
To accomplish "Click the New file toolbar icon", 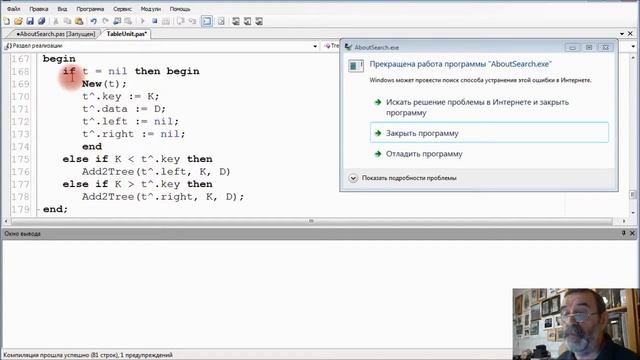I will [7, 21].
